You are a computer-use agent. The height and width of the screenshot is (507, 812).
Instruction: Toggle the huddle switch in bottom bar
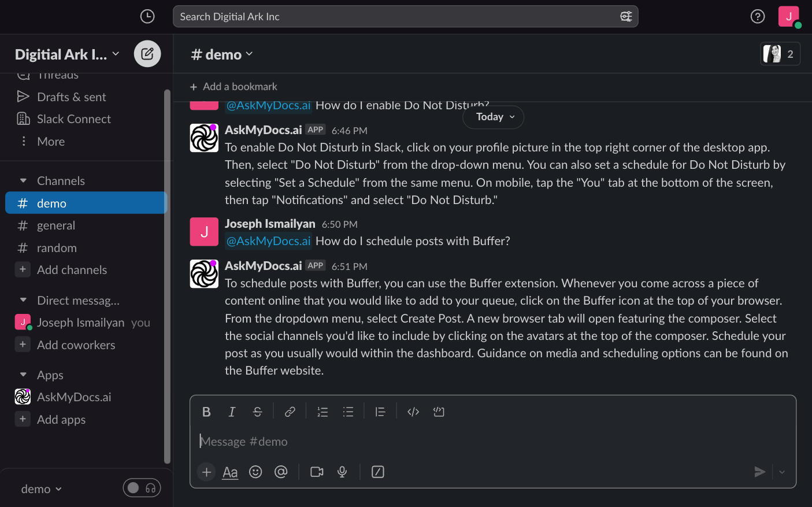pyautogui.click(x=142, y=488)
